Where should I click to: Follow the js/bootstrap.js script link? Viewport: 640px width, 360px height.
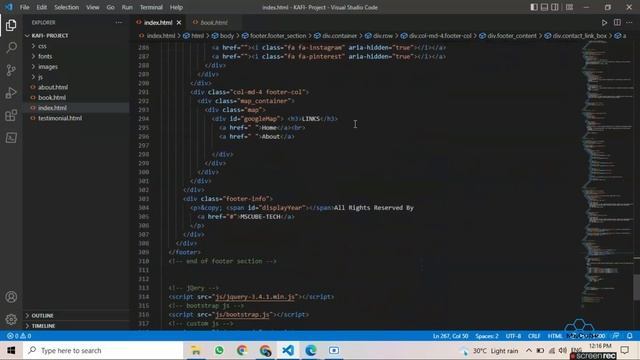[242, 315]
